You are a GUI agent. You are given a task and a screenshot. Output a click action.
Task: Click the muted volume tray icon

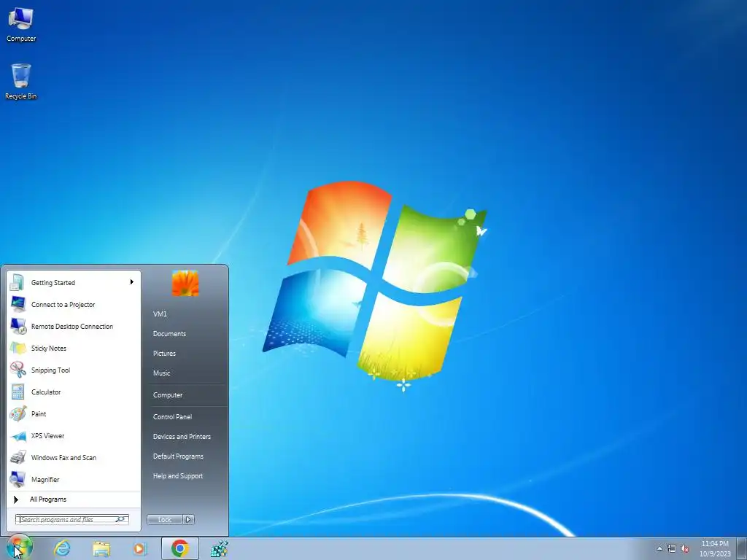685,548
